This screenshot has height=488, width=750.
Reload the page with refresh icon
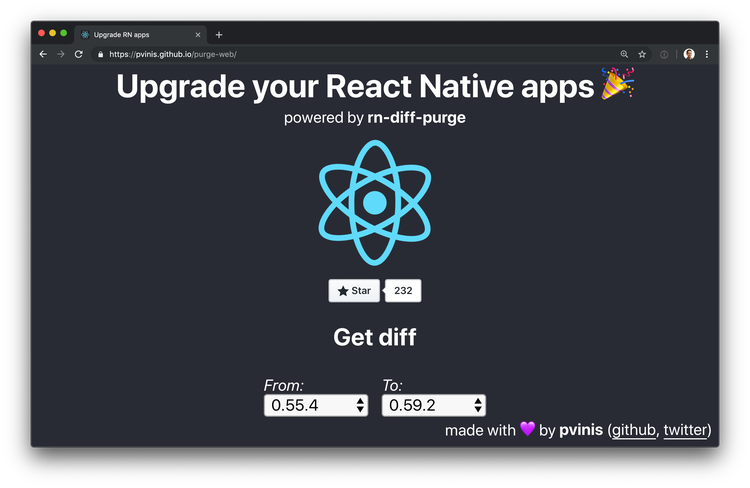pos(79,54)
